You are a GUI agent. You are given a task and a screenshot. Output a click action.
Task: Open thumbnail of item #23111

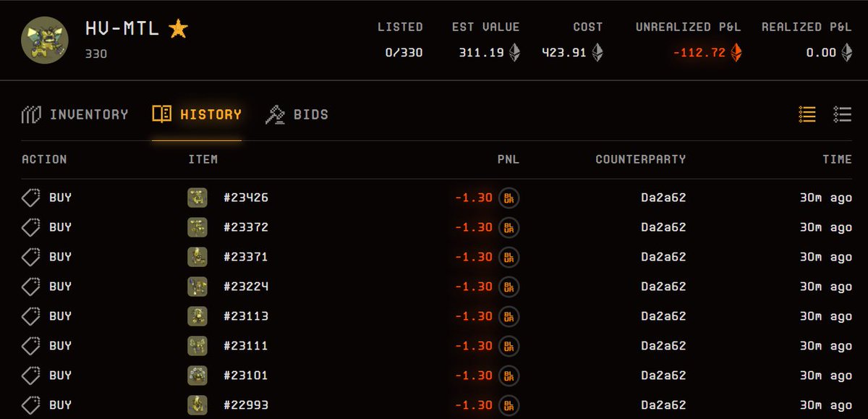(x=197, y=346)
